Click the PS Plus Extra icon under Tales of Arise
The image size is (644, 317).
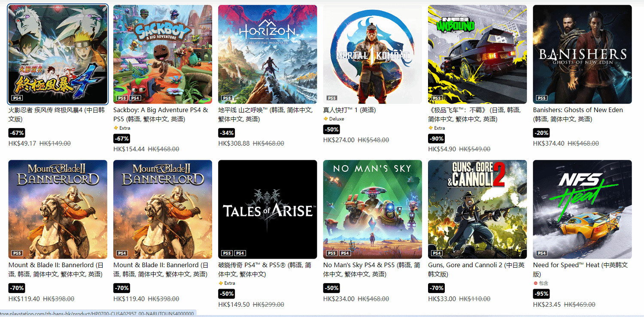click(x=221, y=283)
